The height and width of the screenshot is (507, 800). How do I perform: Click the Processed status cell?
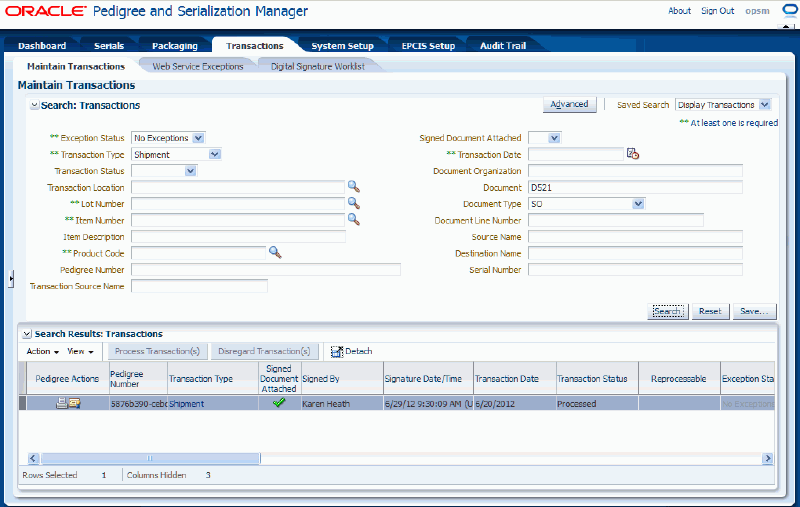pyautogui.click(x=597, y=403)
